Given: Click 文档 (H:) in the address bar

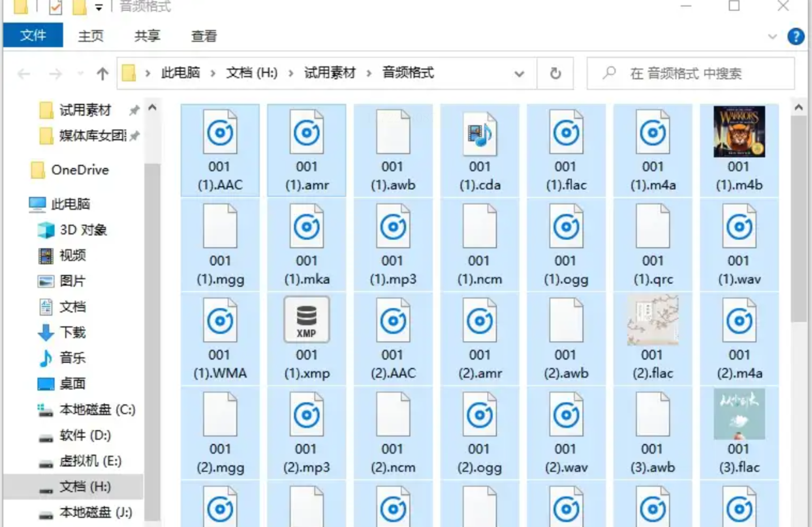Looking at the screenshot, I should (252, 73).
